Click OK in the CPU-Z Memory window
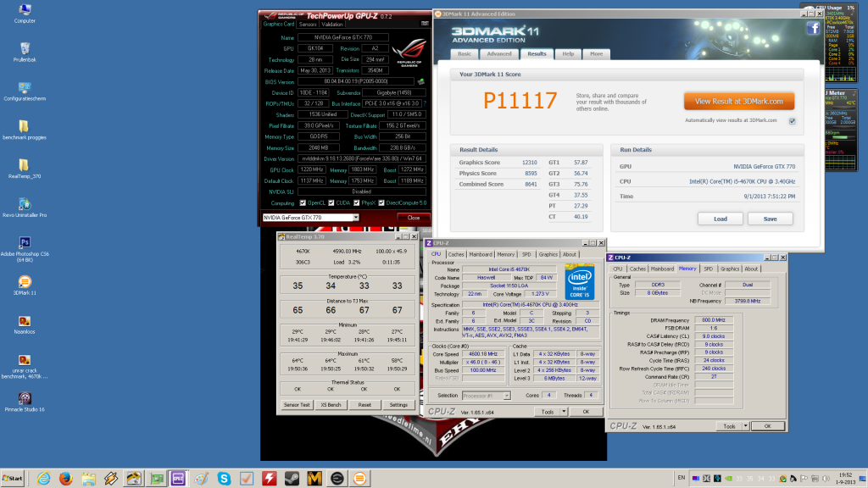Image resolution: width=868 pixels, height=488 pixels. [x=767, y=426]
